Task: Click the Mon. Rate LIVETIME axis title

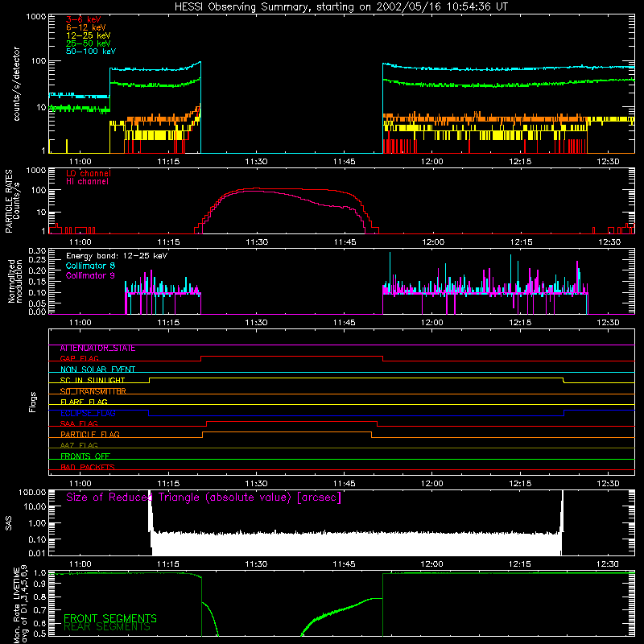Action: click(x=20, y=605)
